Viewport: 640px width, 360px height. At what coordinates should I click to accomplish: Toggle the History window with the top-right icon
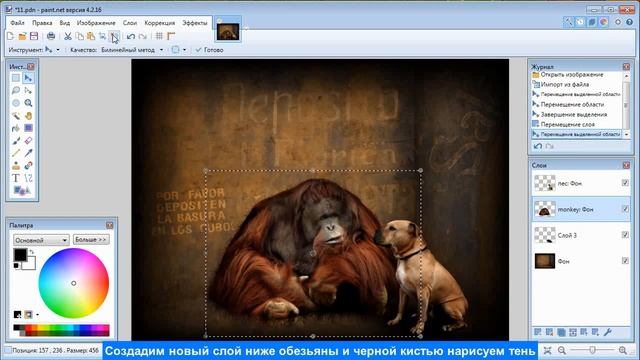580,22
